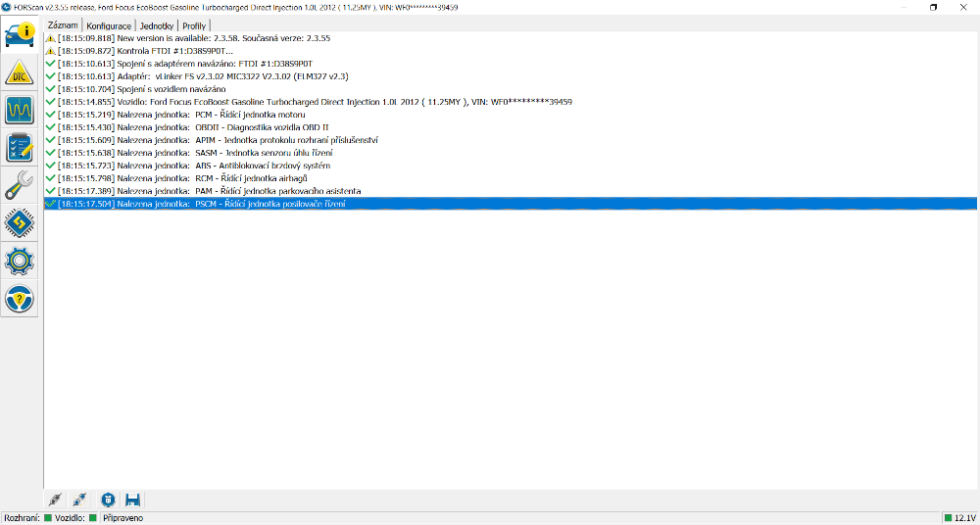Click the disconnect from vehicle icon
Viewport: 980px width, 525px height.
[81, 500]
